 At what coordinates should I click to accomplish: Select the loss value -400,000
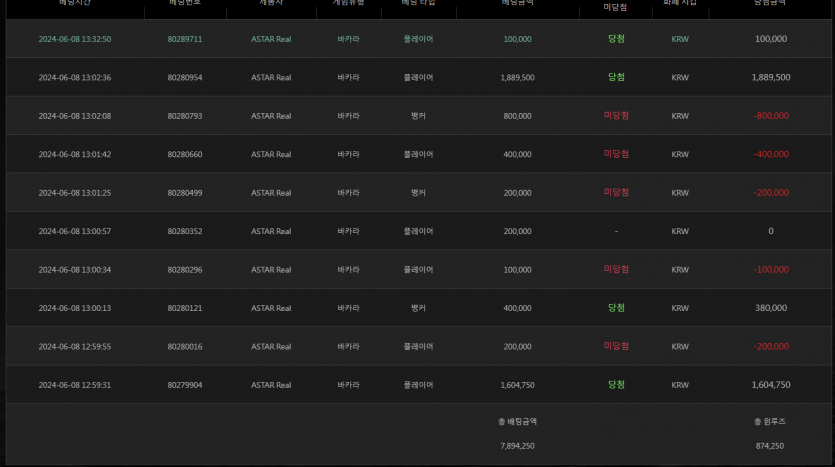click(771, 154)
